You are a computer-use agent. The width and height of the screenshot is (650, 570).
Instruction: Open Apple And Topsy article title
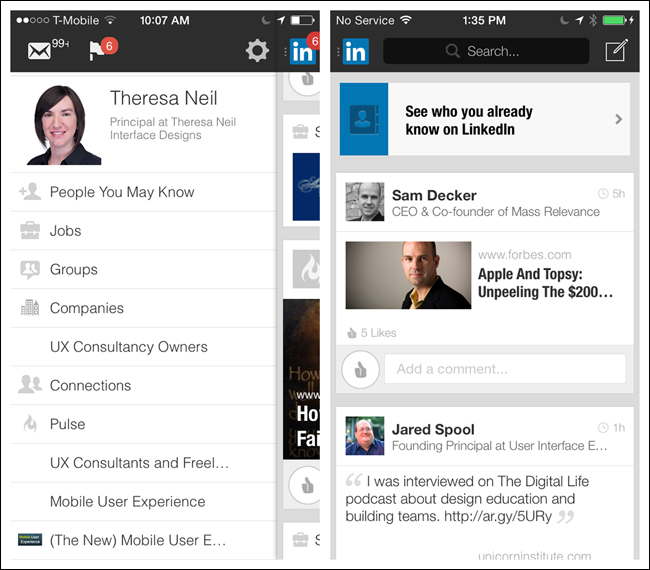(x=546, y=283)
